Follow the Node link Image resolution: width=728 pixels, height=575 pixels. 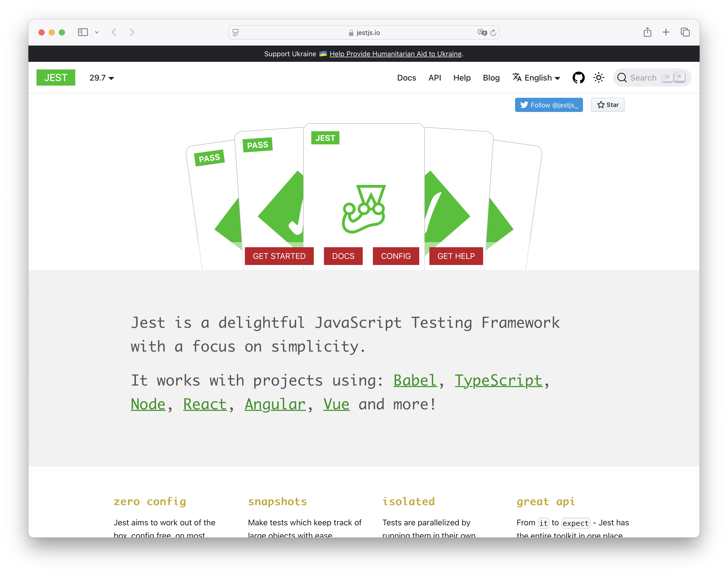148,404
